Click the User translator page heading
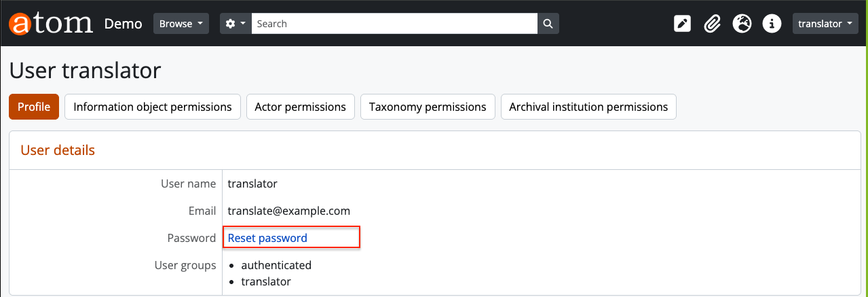Image resolution: width=868 pixels, height=297 pixels. tap(85, 70)
